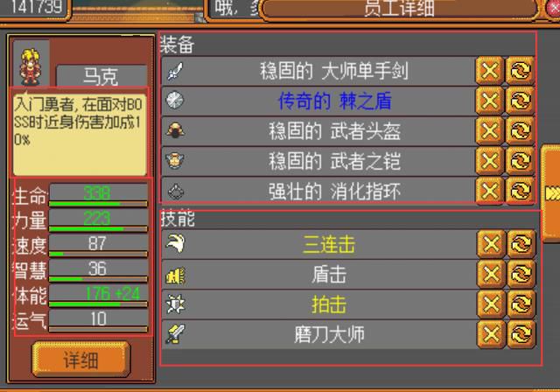Screen dimensions: 560x392
Task: Open the 详细 details button
Action: [x=81, y=359]
